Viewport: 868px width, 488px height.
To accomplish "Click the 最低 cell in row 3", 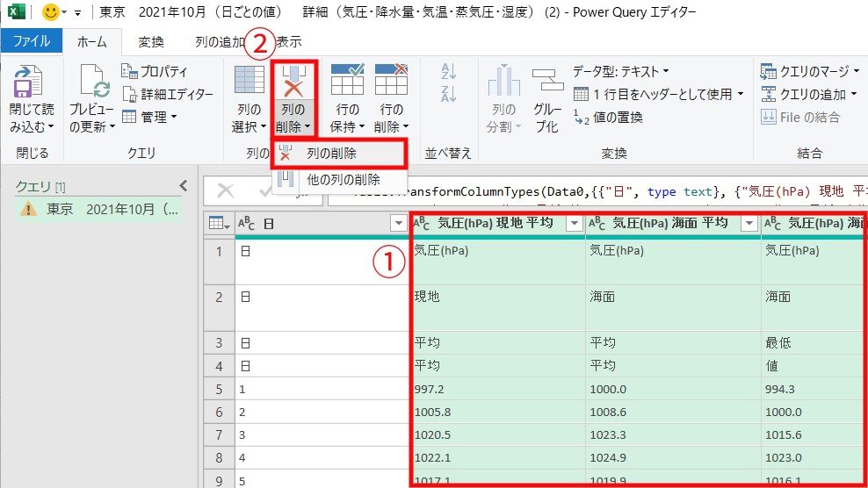I will (x=814, y=342).
